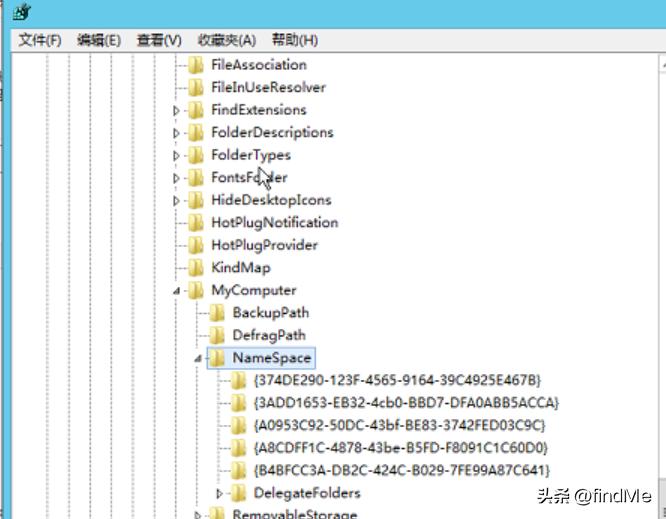Screen dimensions: 666x519
Task: Select key {374DE290-123F-4565-9164-39C4925E467B}
Action: [397, 380]
